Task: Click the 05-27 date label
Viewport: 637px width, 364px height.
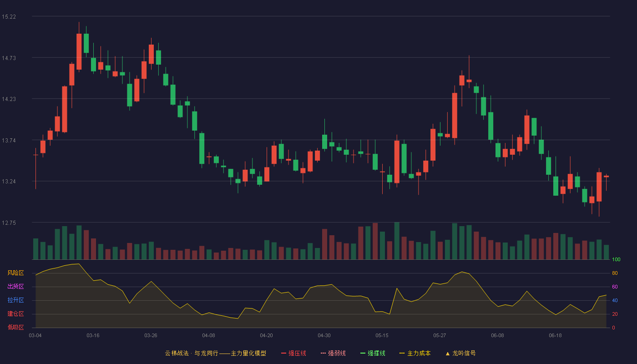Action: pos(440,335)
